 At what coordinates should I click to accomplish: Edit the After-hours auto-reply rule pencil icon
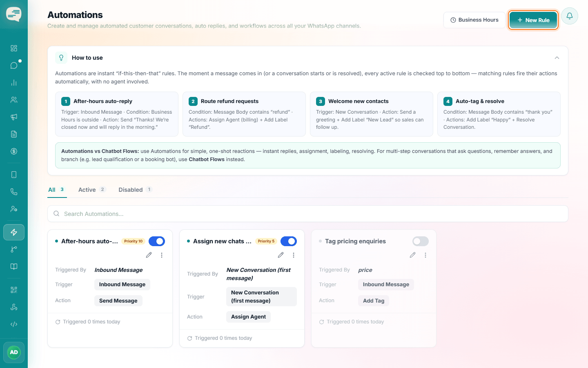pos(149,255)
